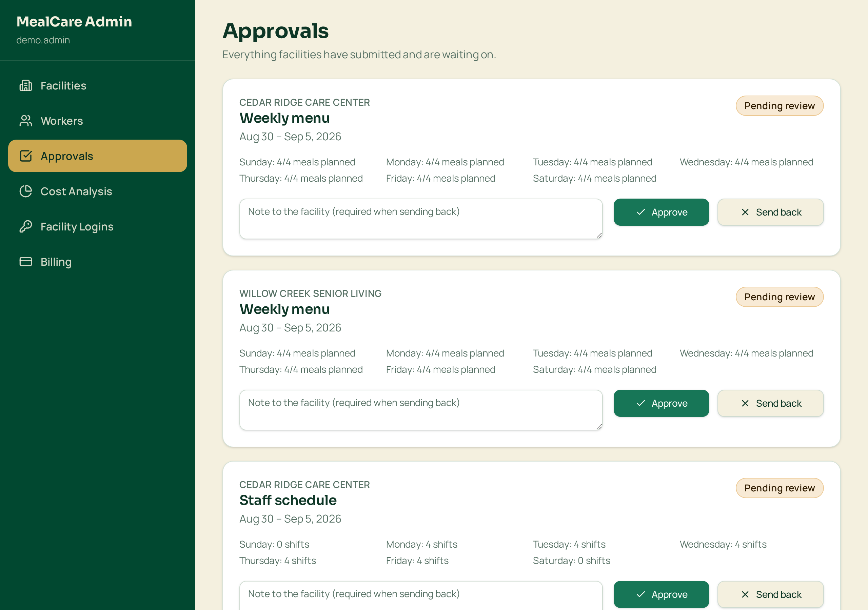Click 'Monday: 4 shifts' text
Screen dimensions: 868x610
click(422, 545)
